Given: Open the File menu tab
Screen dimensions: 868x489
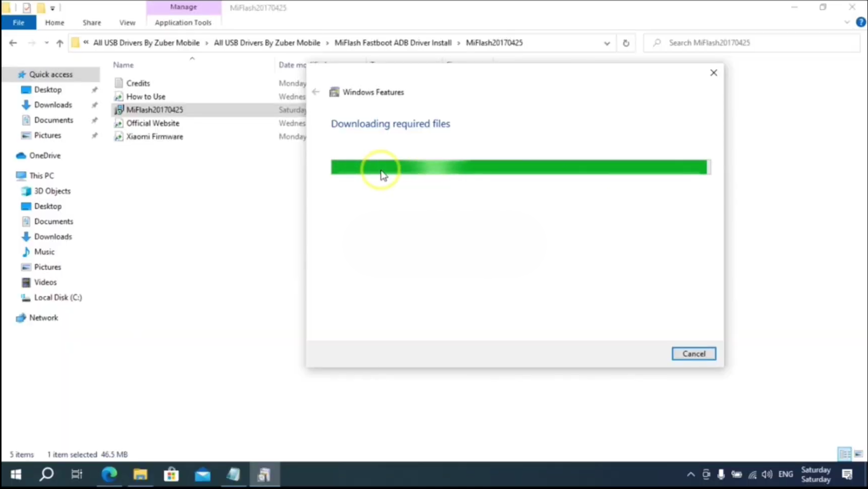Looking at the screenshot, I should tap(18, 23).
